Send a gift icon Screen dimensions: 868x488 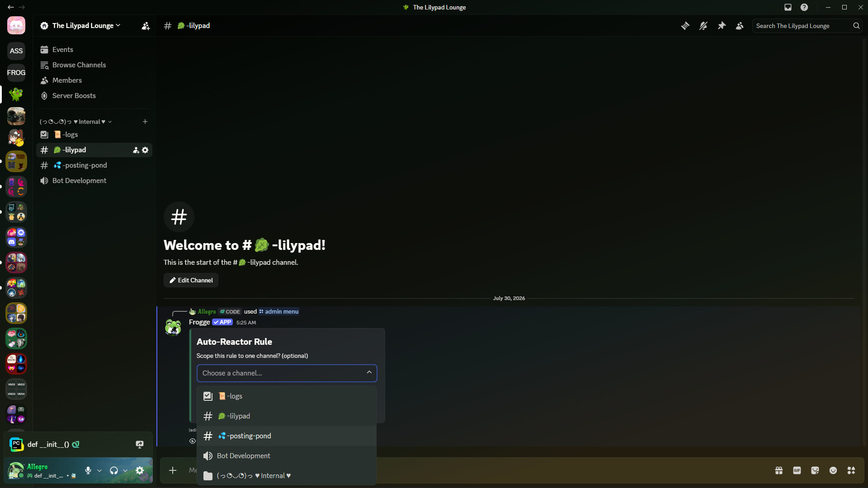(779, 470)
